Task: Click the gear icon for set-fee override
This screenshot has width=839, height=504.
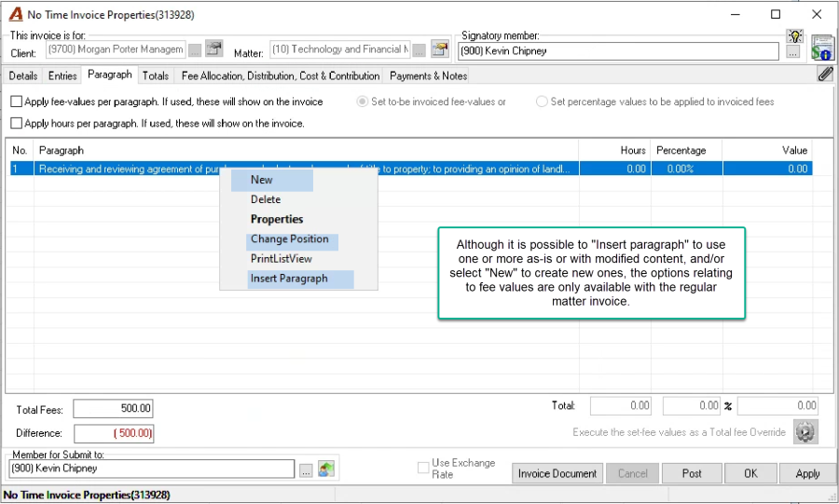Action: tap(805, 432)
